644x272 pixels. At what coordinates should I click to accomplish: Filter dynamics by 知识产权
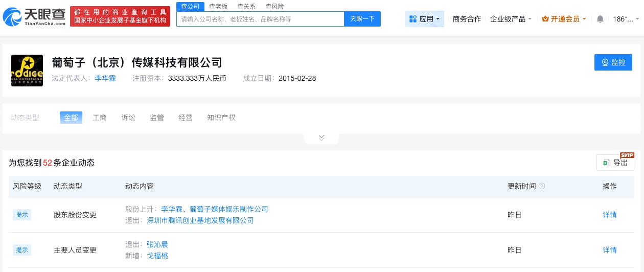coord(221,118)
